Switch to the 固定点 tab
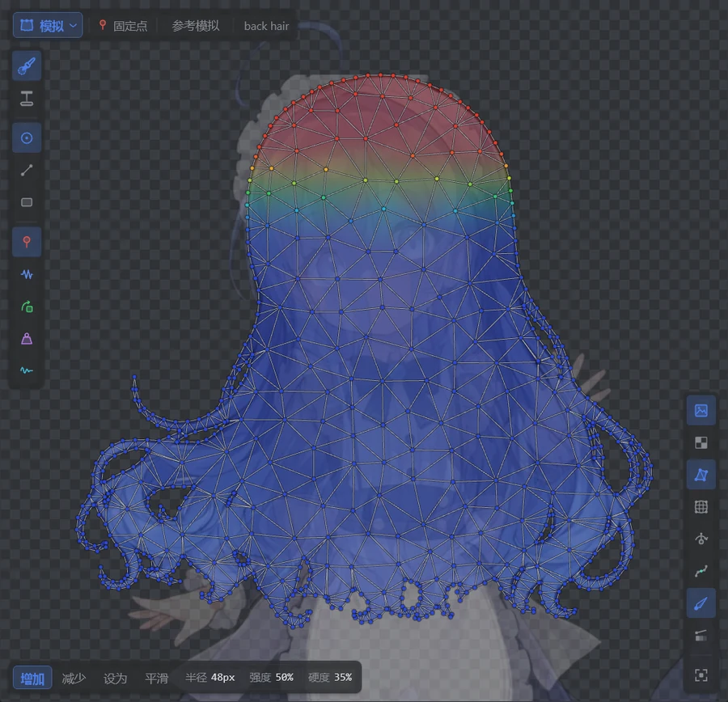Viewport: 728px width, 702px height. coord(124,26)
